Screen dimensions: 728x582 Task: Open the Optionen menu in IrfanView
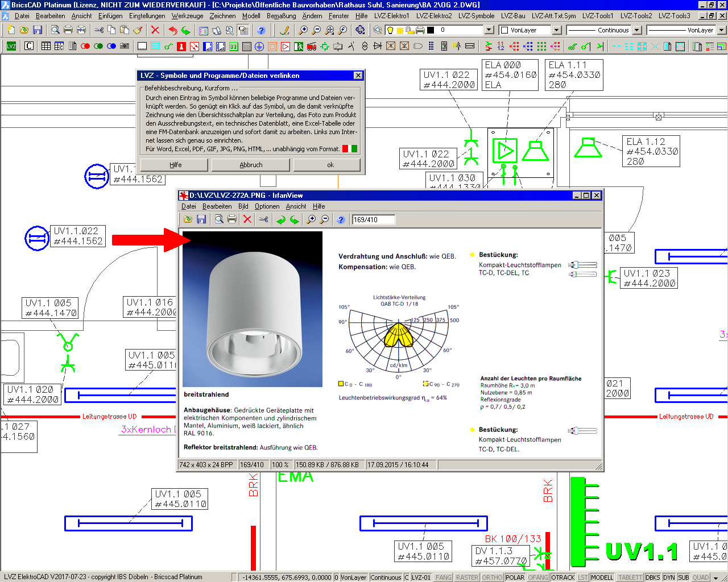(267, 206)
